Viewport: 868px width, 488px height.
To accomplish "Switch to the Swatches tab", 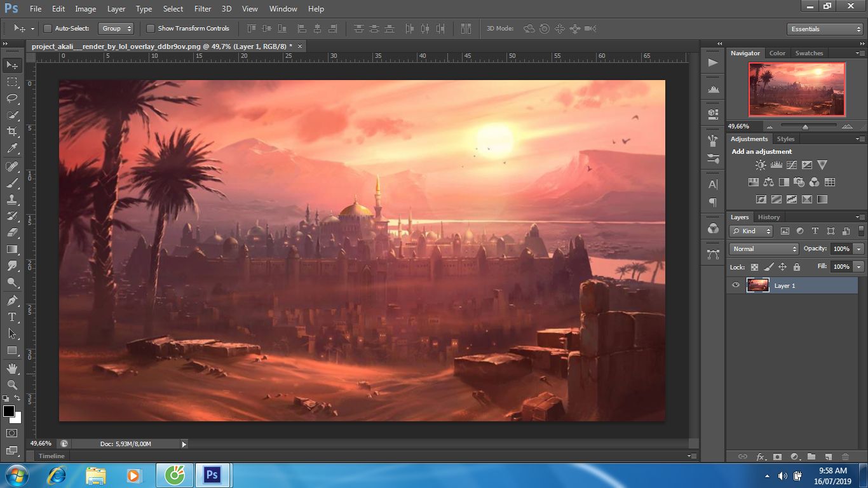I will pos(809,53).
